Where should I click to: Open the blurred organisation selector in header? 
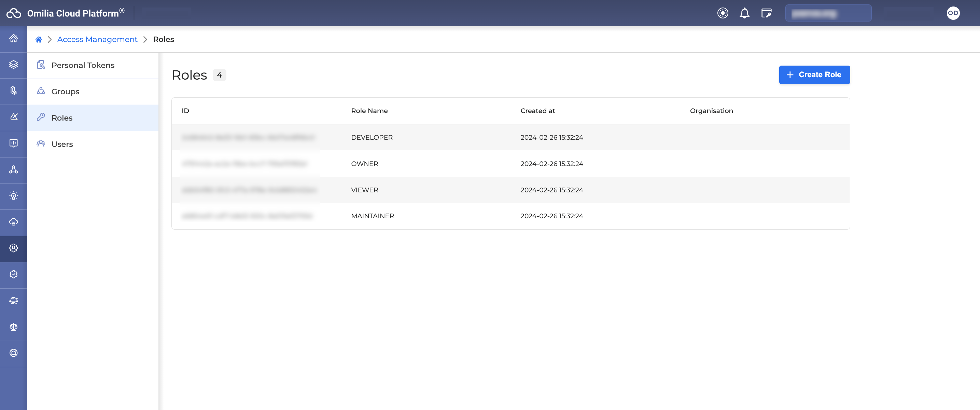828,13
